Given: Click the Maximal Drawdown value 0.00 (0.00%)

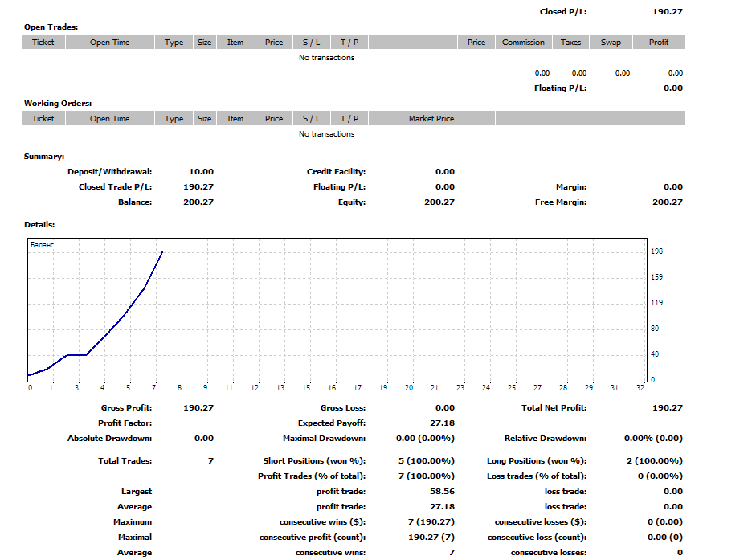Looking at the screenshot, I should coord(425,439).
